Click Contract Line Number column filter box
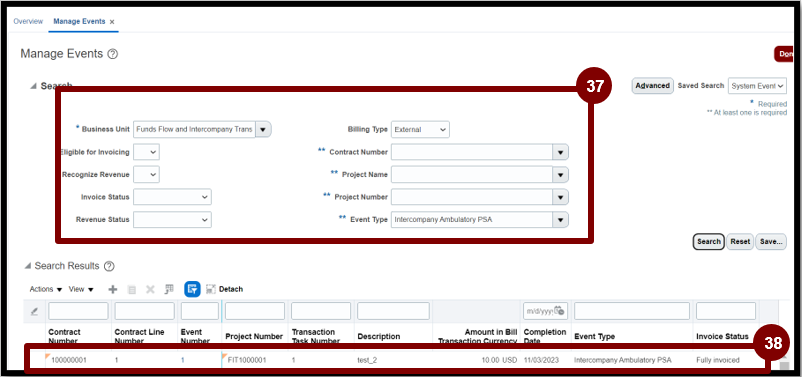This screenshot has height=377, width=802. pyautogui.click(x=144, y=311)
